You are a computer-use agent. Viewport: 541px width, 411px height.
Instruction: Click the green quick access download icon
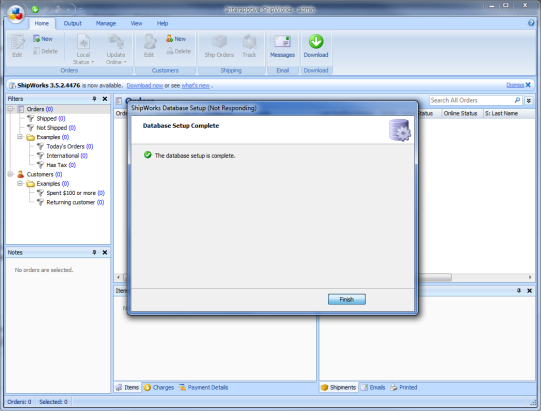[35, 9]
